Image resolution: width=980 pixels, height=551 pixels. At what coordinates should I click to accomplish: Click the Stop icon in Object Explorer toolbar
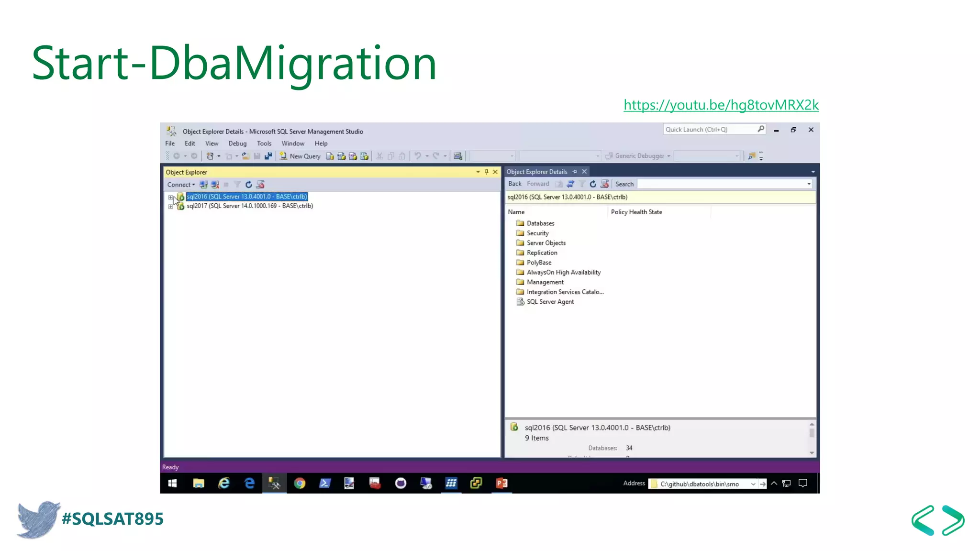point(226,185)
